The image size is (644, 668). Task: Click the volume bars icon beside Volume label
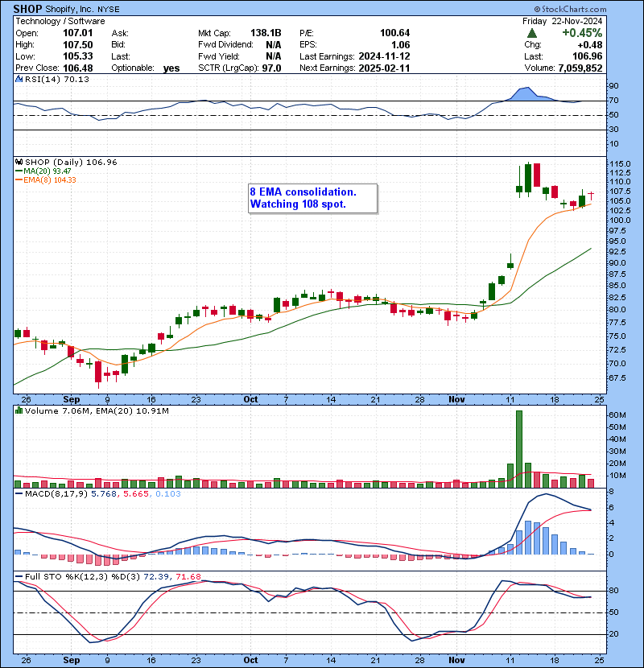click(x=19, y=410)
